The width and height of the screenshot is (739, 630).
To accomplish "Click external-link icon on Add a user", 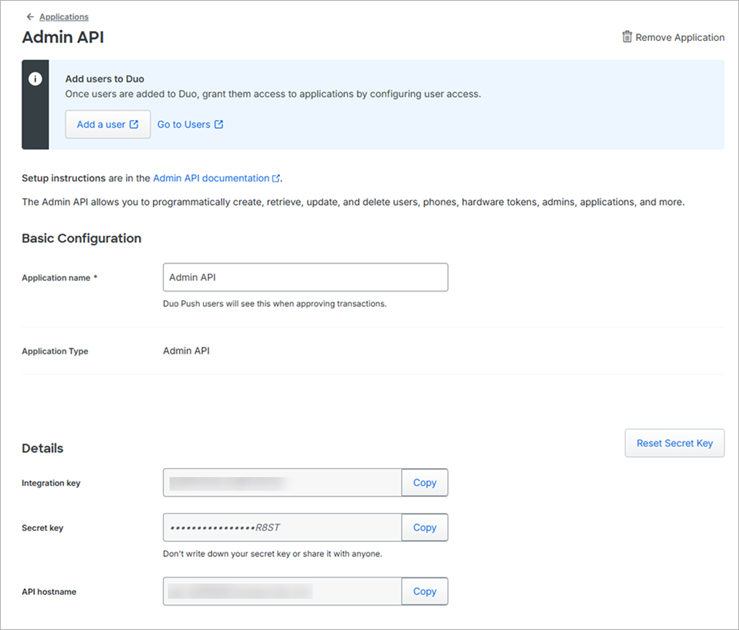I will [134, 124].
